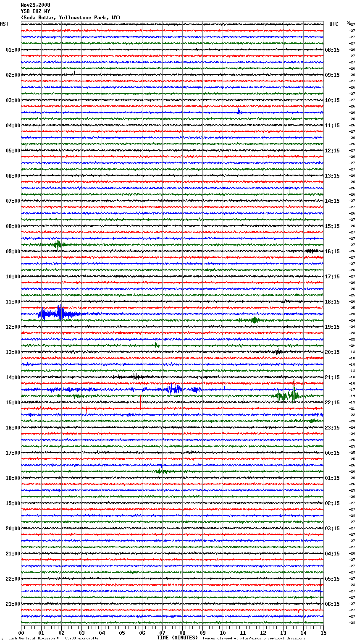This screenshot has height=644, width=357.
Task: Click the 08:00 MST time label
Action: tap(13, 226)
